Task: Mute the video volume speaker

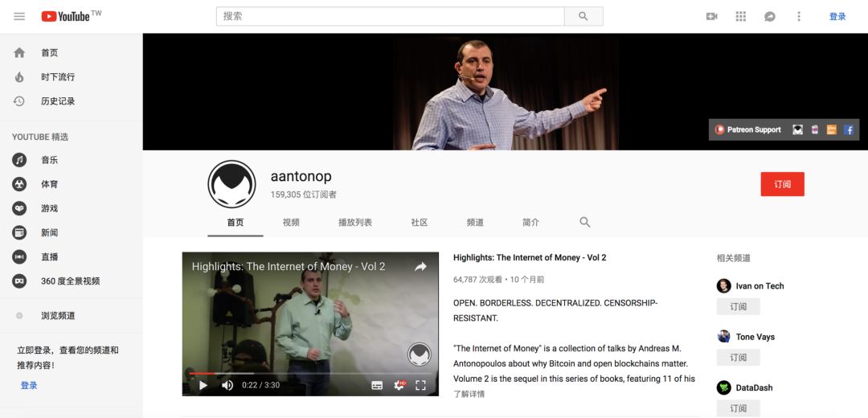Action: point(227,385)
